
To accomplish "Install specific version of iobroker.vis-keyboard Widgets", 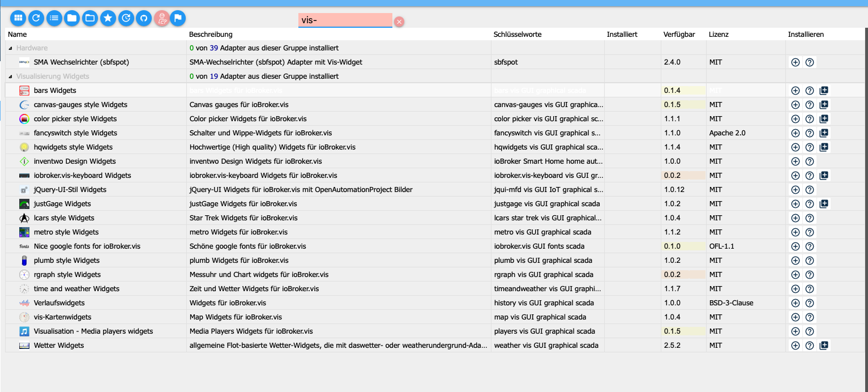I will pos(824,176).
